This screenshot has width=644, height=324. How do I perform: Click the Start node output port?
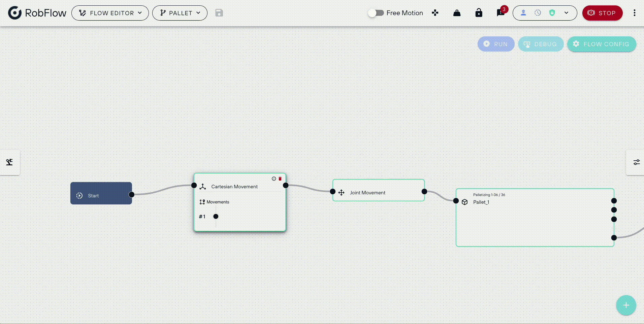point(132,194)
